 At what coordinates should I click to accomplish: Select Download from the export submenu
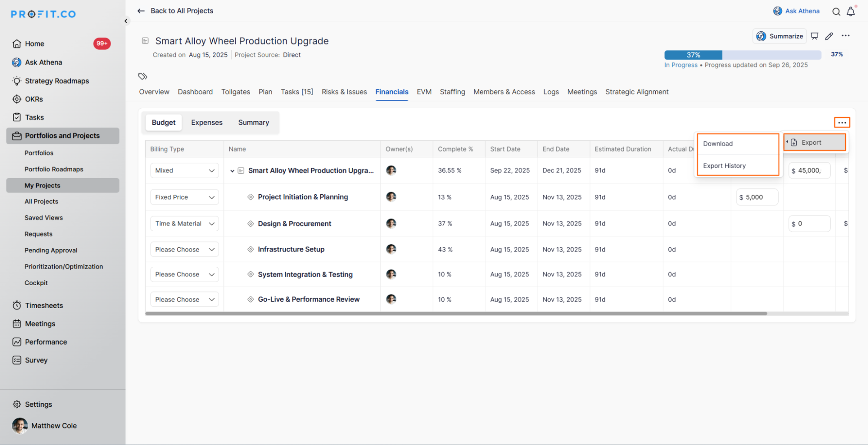pyautogui.click(x=718, y=144)
